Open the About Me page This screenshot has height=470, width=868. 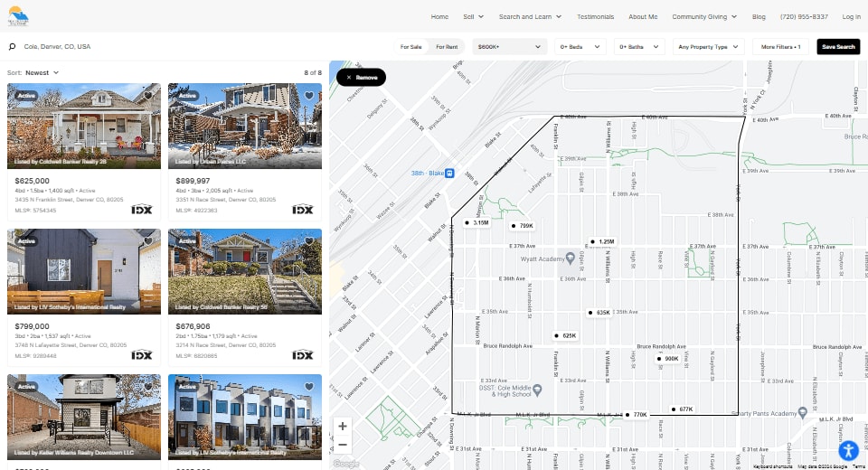tap(643, 16)
